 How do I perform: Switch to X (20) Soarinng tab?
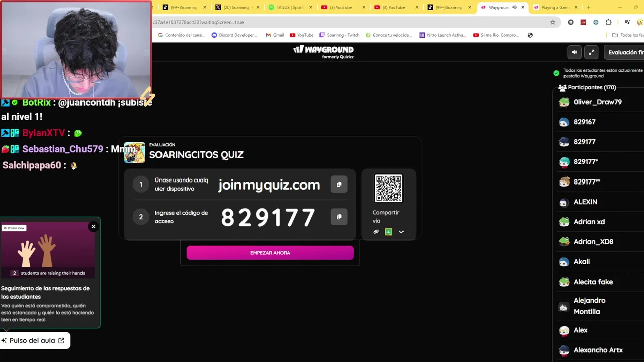[237, 7]
